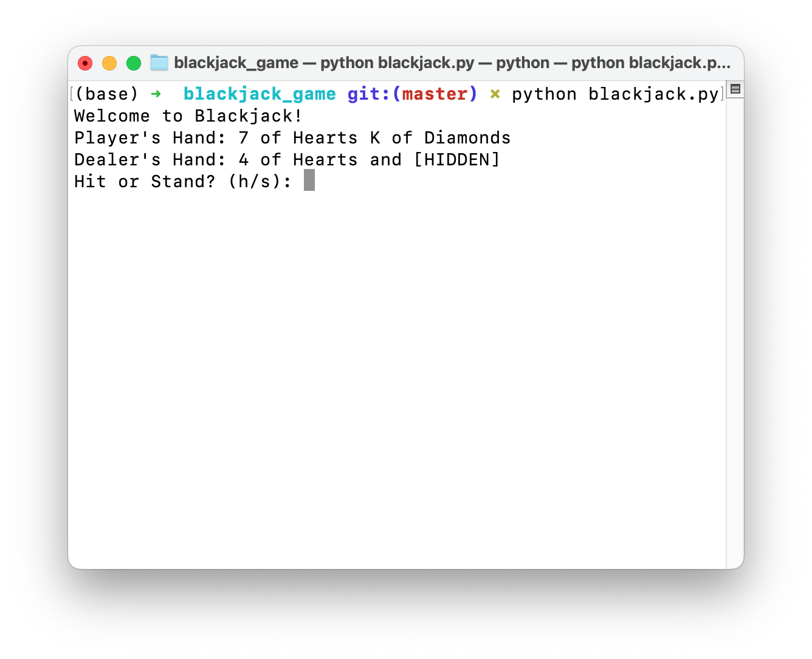Click the green arrow prompt symbol
The image size is (812, 659).
pos(156,94)
